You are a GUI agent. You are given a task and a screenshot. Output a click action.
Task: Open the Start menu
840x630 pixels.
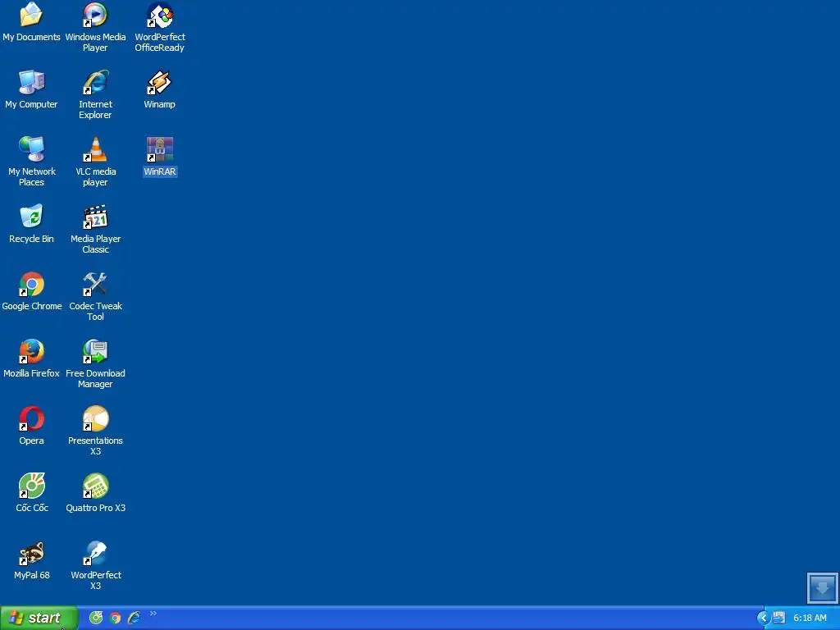(x=39, y=619)
